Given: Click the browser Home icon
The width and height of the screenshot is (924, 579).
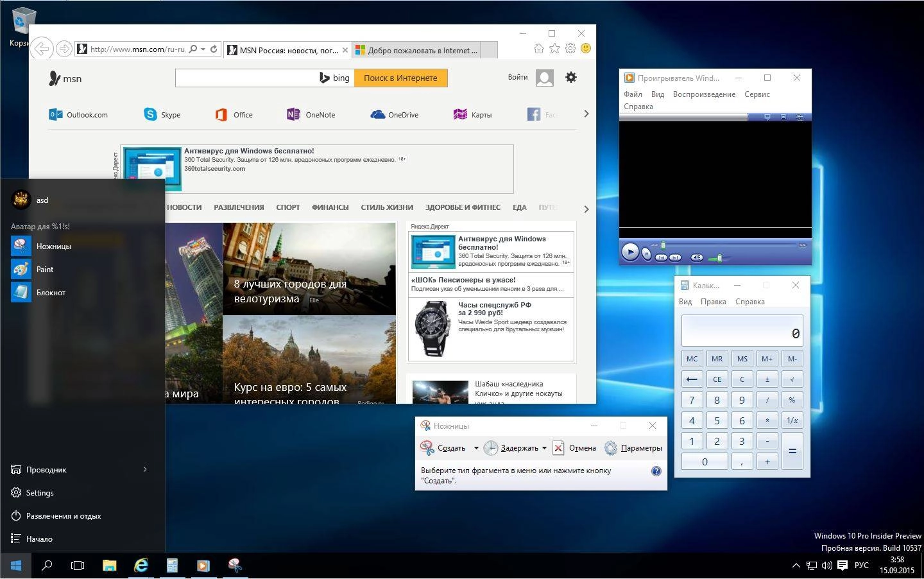Looking at the screenshot, I should pyautogui.click(x=538, y=48).
